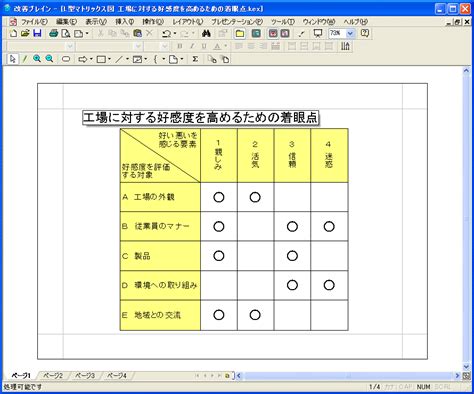The height and width of the screenshot is (394, 474).
Task: Open the ツール menu
Action: point(282,22)
